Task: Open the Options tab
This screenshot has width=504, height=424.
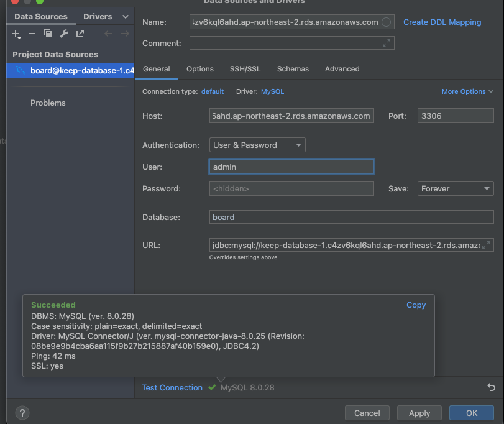Action: pos(200,69)
